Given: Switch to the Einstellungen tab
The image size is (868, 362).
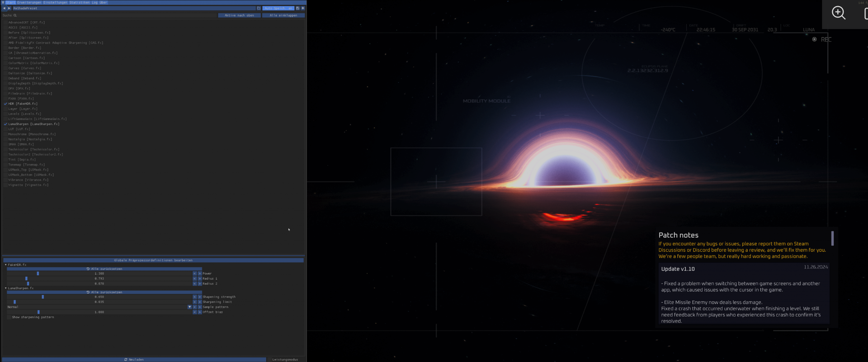Looking at the screenshot, I should tap(55, 2).
